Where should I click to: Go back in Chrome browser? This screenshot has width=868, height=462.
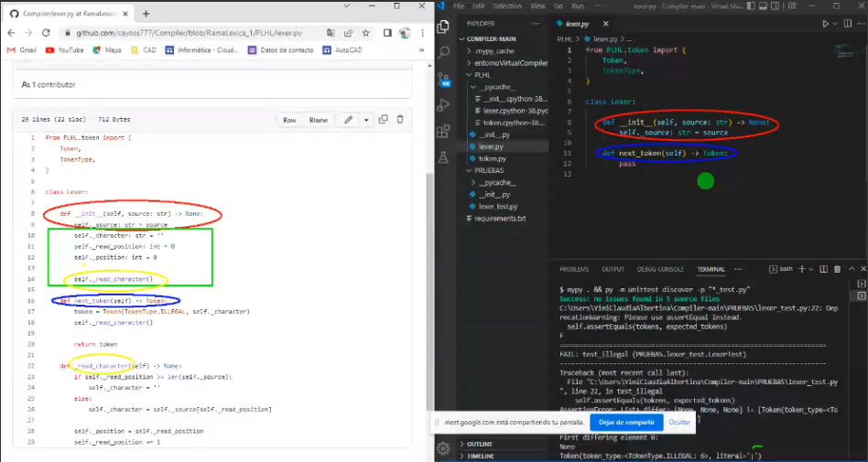click(11, 33)
